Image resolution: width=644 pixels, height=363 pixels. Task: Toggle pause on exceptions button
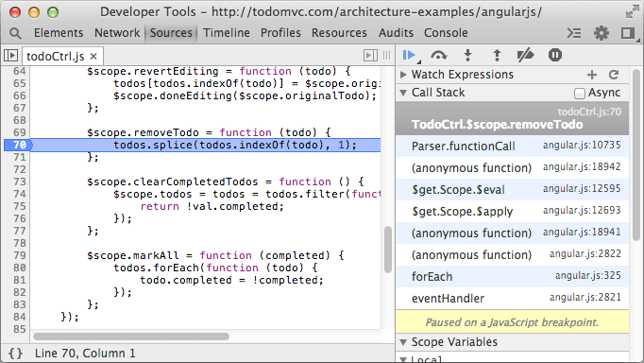555,55
